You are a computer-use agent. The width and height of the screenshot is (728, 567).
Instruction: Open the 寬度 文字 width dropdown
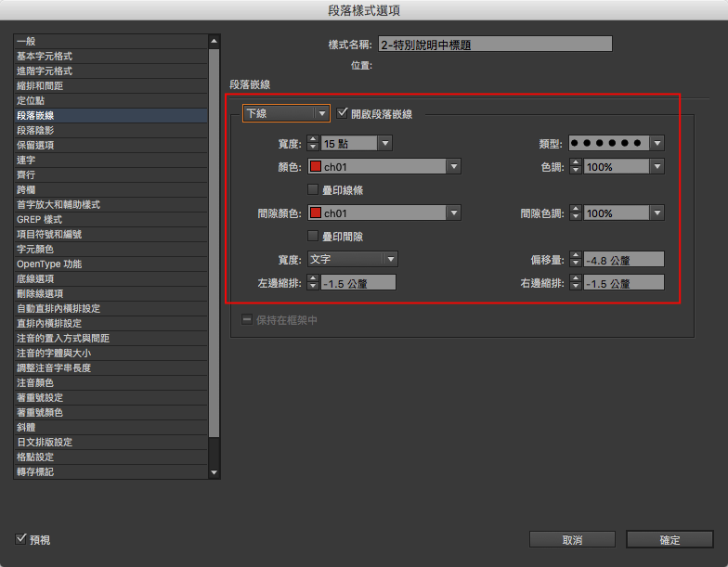tap(353, 259)
